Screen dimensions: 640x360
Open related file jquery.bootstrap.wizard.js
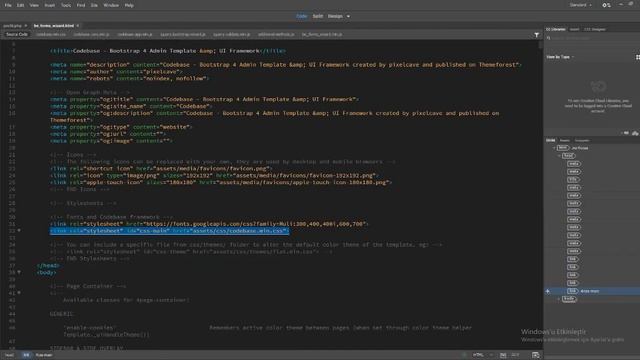pyautogui.click(x=183, y=34)
